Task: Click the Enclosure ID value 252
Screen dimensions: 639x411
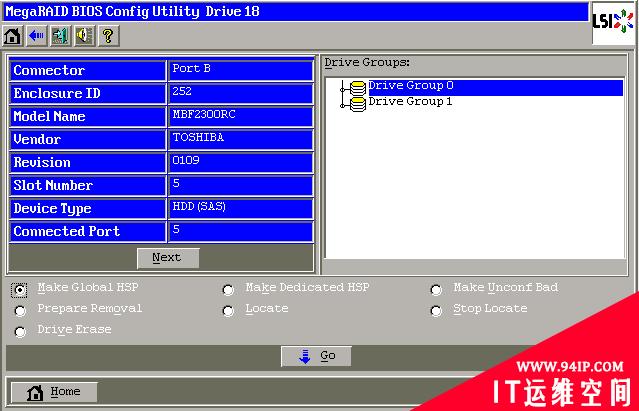Action: coord(240,93)
